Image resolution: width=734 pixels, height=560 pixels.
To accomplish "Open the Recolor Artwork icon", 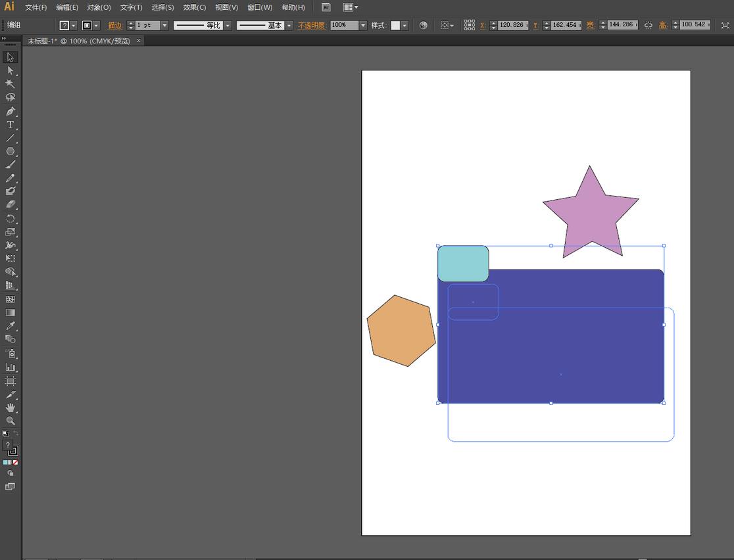I will click(x=423, y=25).
